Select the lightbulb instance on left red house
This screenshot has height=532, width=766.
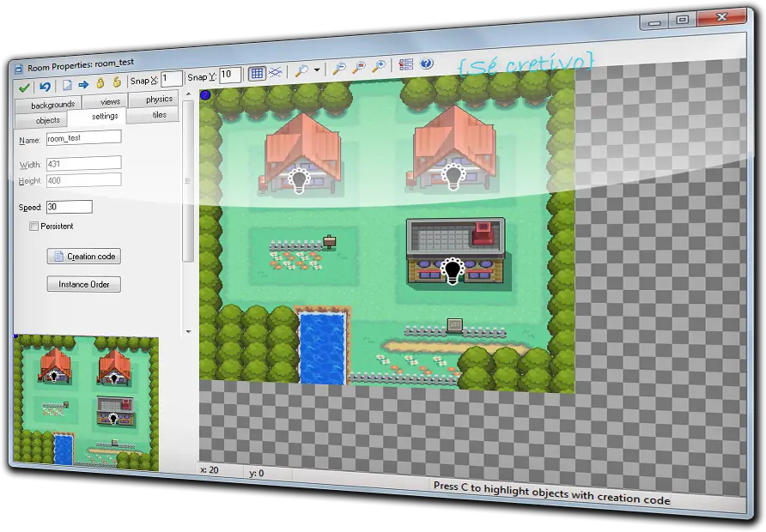[x=299, y=180]
